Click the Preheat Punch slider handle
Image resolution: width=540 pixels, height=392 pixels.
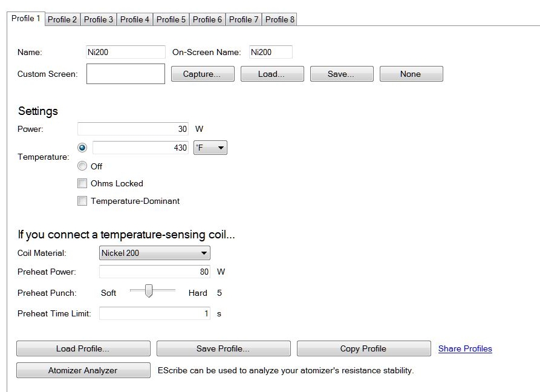149,292
